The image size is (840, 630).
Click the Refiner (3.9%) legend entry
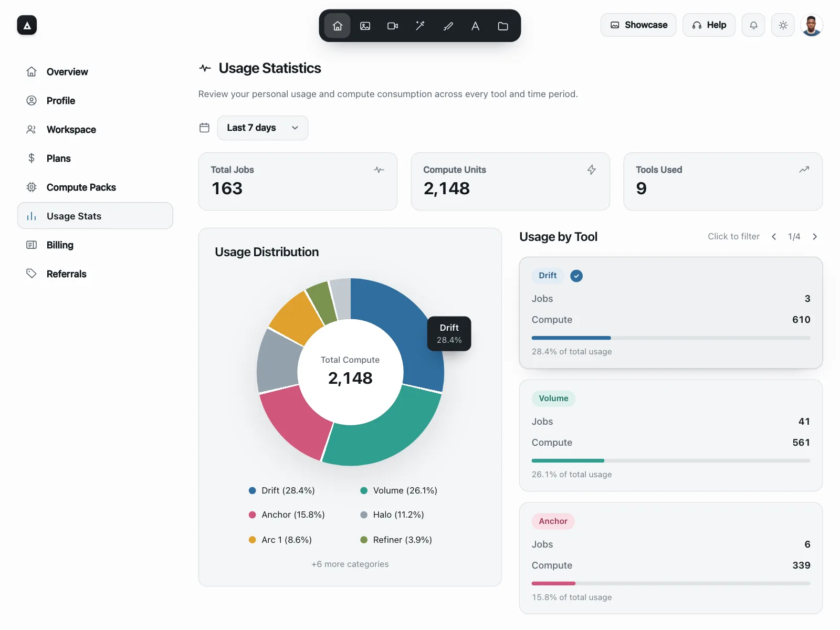pyautogui.click(x=396, y=540)
